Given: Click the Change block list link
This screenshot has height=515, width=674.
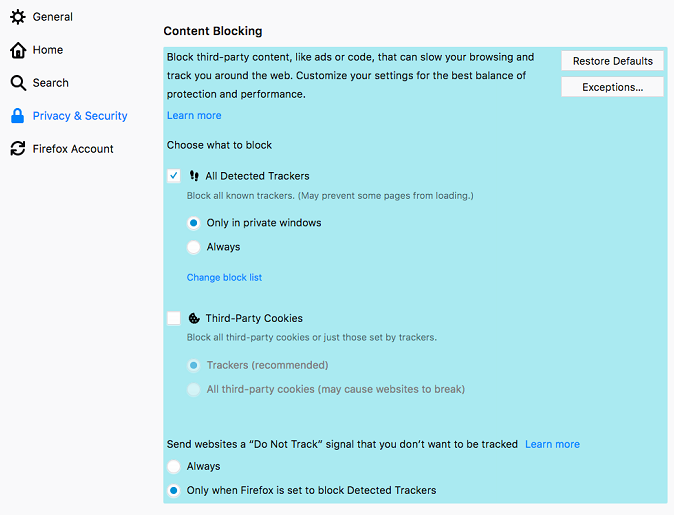Looking at the screenshot, I should click(224, 277).
